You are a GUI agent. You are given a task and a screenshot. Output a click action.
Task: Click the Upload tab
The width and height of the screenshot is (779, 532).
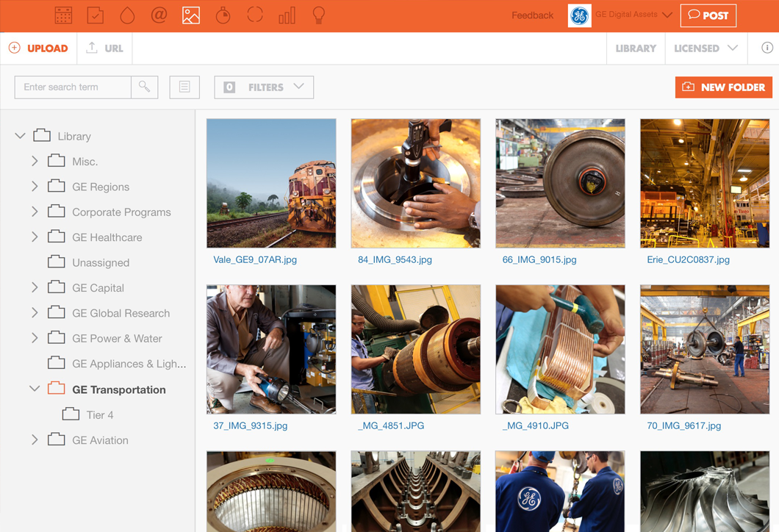[39, 48]
